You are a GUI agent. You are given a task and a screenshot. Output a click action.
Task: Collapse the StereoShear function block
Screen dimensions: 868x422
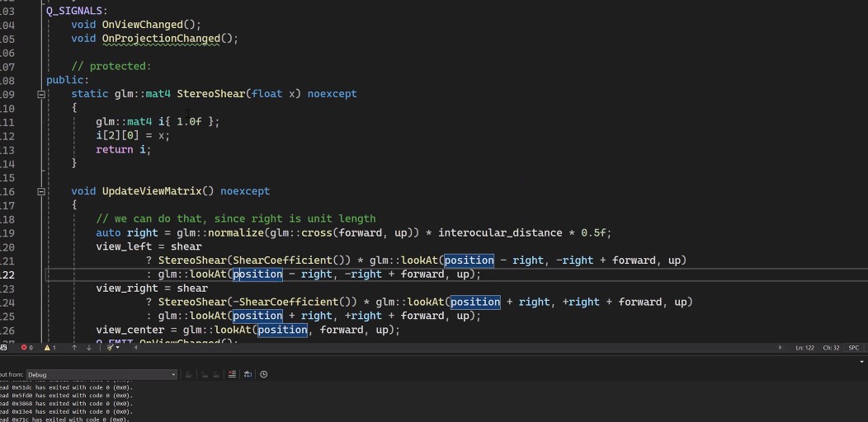40,94
